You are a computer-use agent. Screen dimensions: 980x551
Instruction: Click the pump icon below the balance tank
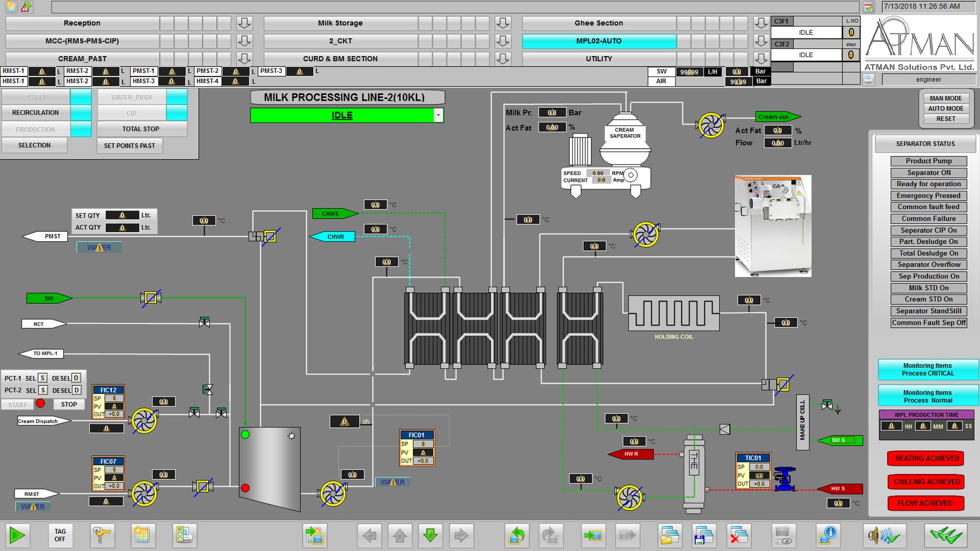[332, 493]
